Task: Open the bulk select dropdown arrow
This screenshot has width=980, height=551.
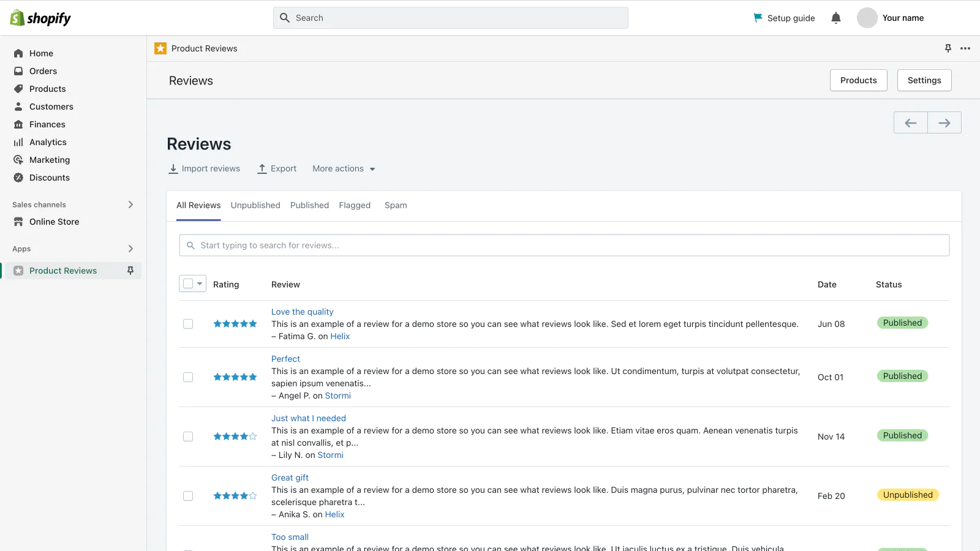Action: (200, 283)
